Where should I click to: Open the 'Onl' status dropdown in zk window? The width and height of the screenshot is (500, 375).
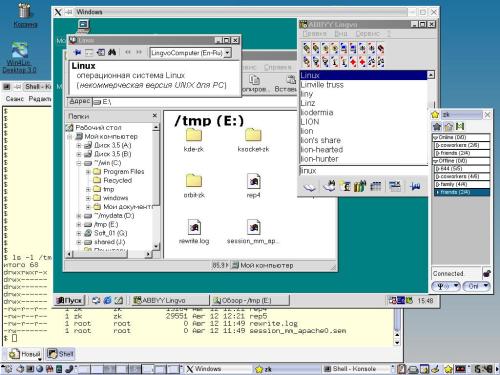tap(477, 286)
